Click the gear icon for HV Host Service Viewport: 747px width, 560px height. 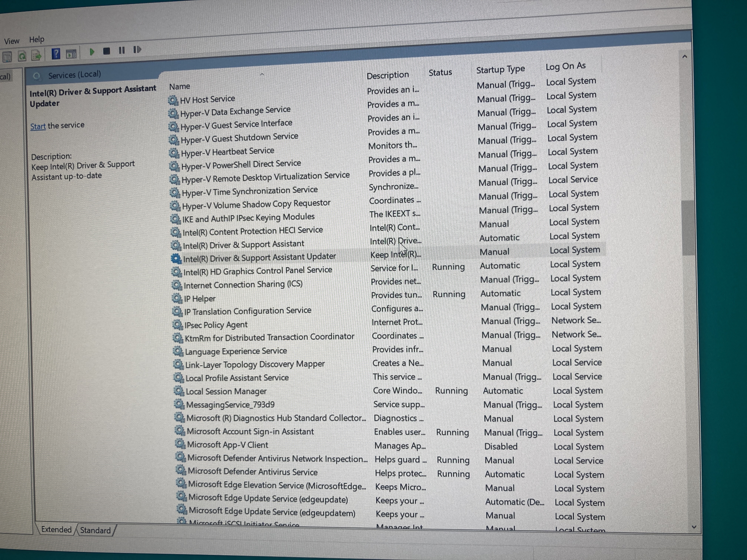click(173, 100)
